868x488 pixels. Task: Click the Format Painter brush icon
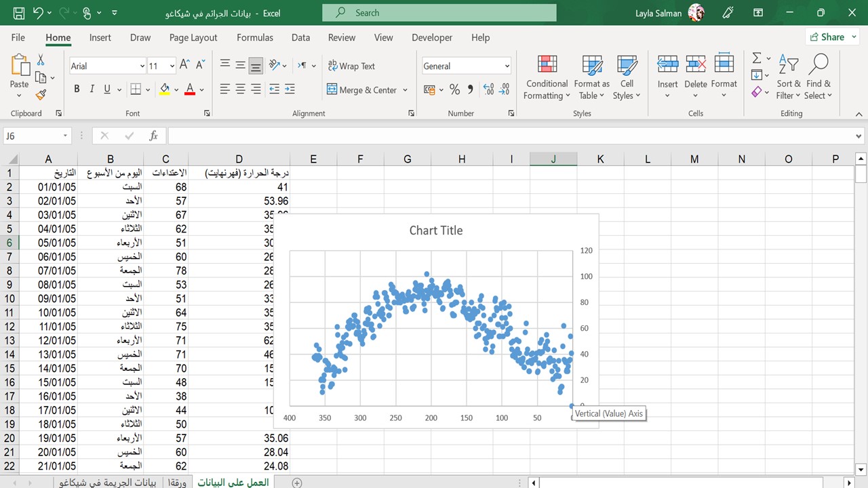[x=41, y=95]
